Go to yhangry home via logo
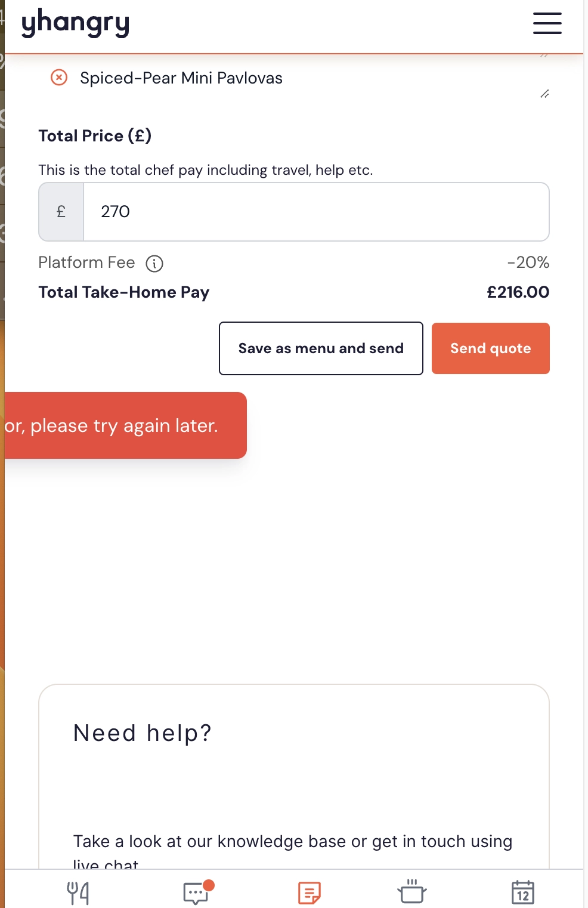Screen dimensions: 588x908 tap(75, 23)
